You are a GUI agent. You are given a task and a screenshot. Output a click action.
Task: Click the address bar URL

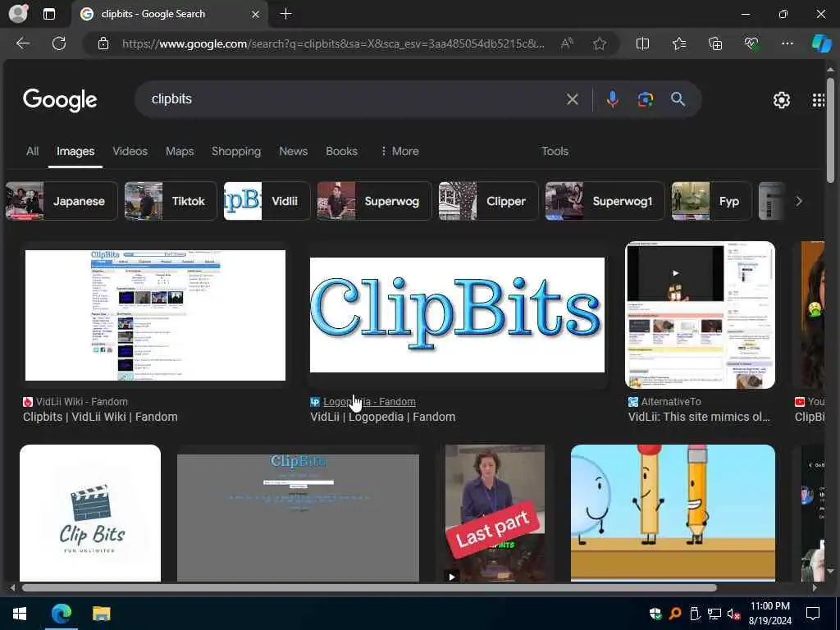click(333, 44)
